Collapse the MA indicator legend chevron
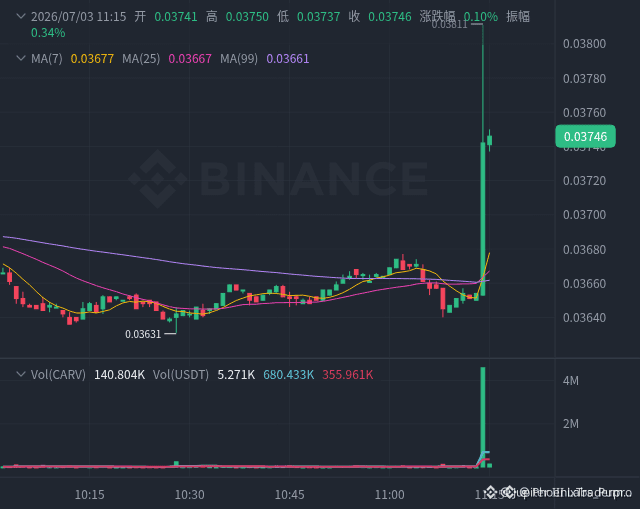This screenshot has width=640, height=509. pyautogui.click(x=20, y=58)
